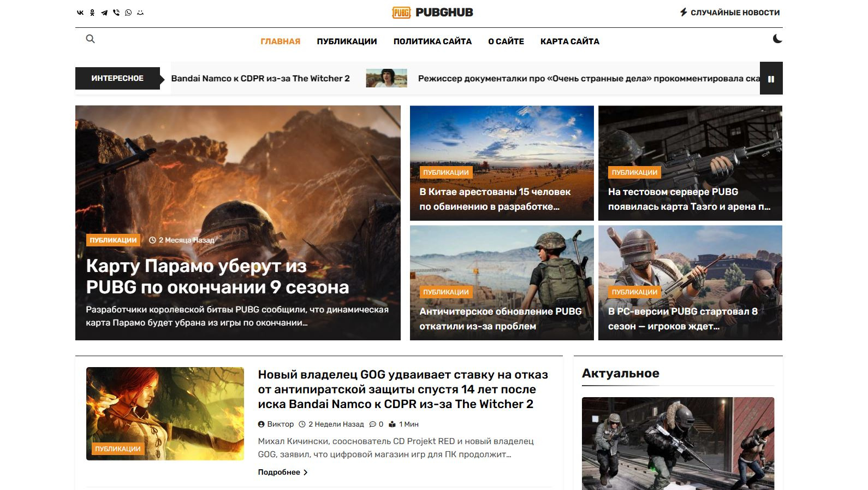868x490 pixels.
Task: Click ticker headline about Bandai Namco и CDPR
Action: (260, 79)
